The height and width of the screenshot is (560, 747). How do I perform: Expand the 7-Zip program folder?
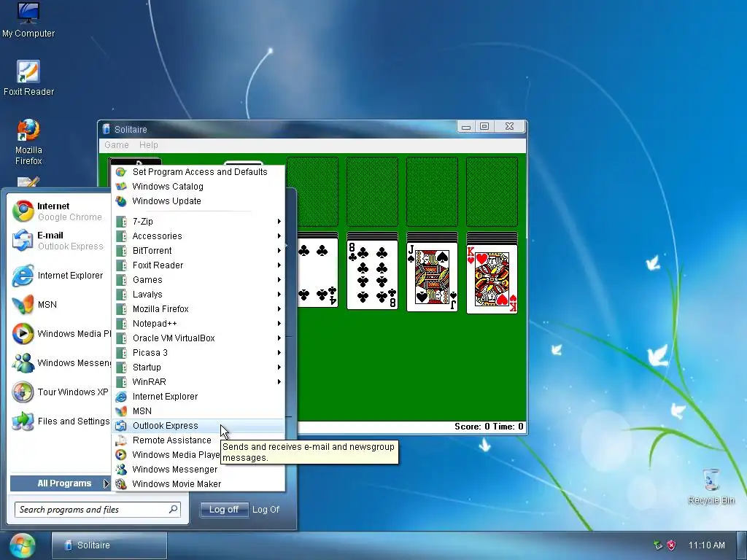click(198, 222)
